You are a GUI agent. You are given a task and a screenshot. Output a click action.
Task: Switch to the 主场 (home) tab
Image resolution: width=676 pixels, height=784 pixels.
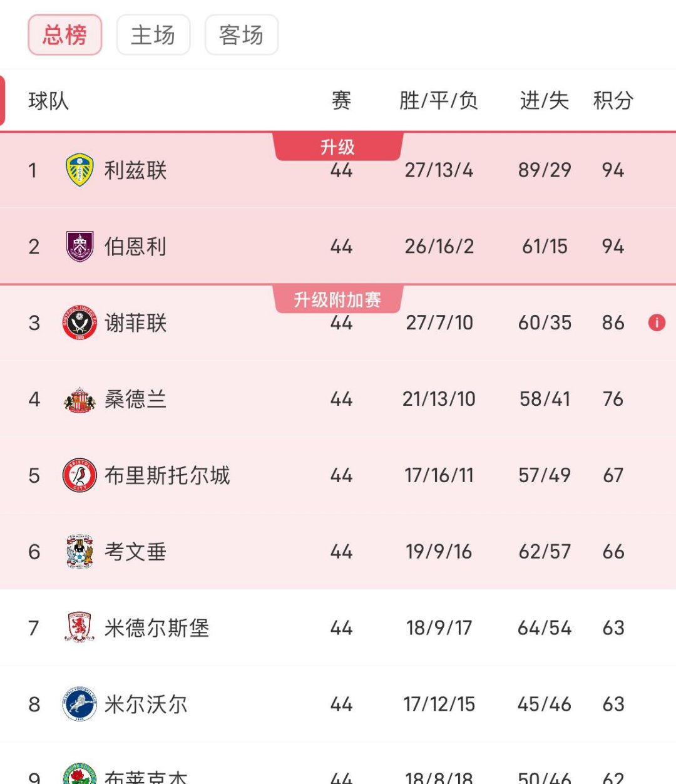tap(153, 35)
